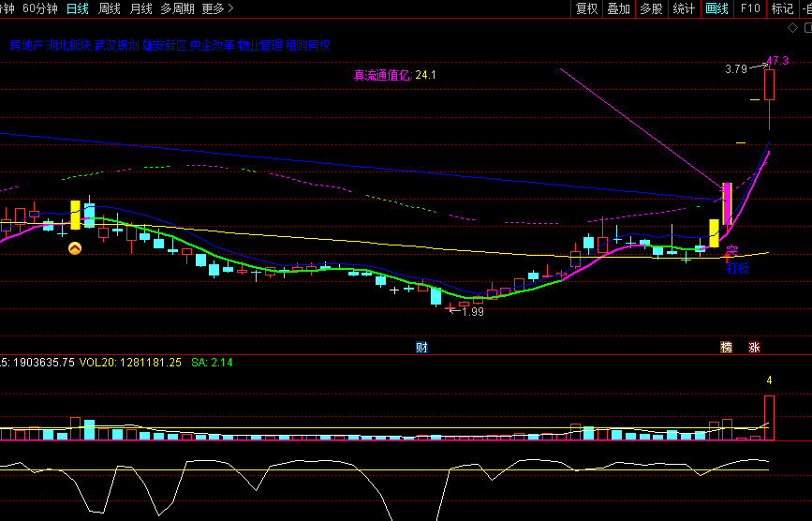Image resolution: width=812 pixels, height=521 pixels.
Task: Click the 打板 signal label
Action: 737,268
